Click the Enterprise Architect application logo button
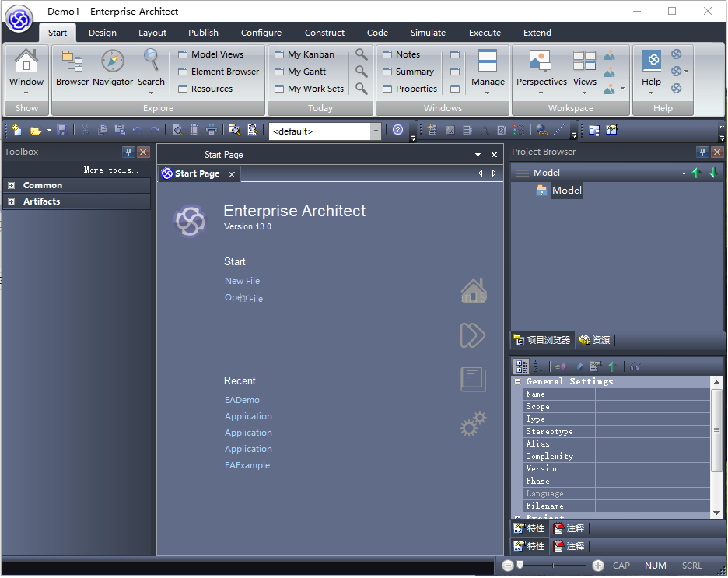728x578 pixels. click(19, 19)
